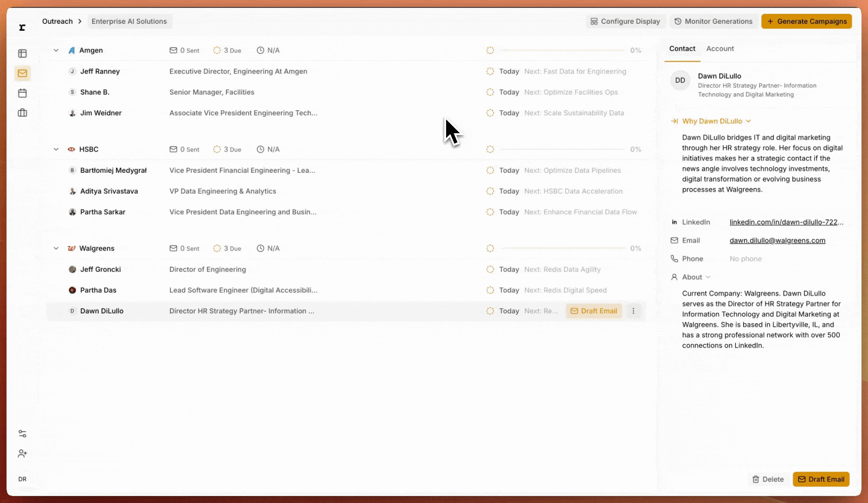Screen dimensions: 868x503
Task: Click the add user icon in sidebar
Action: tap(22, 454)
